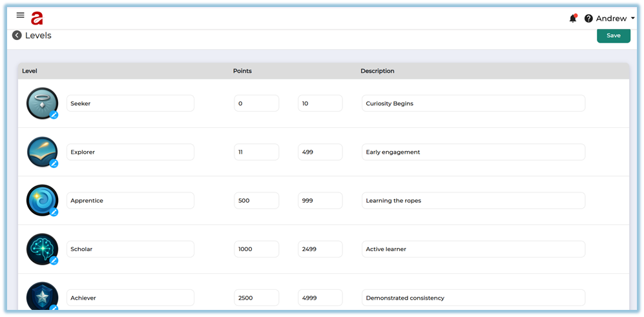The width and height of the screenshot is (644, 317).
Task: Click the Achiever shield badge
Action: 42,297
